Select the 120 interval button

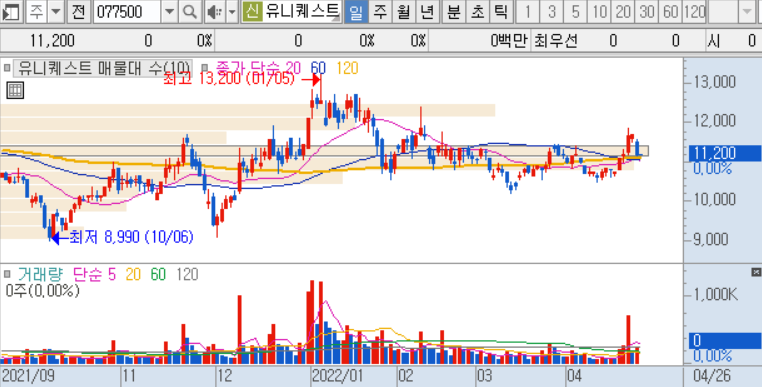[694, 12]
